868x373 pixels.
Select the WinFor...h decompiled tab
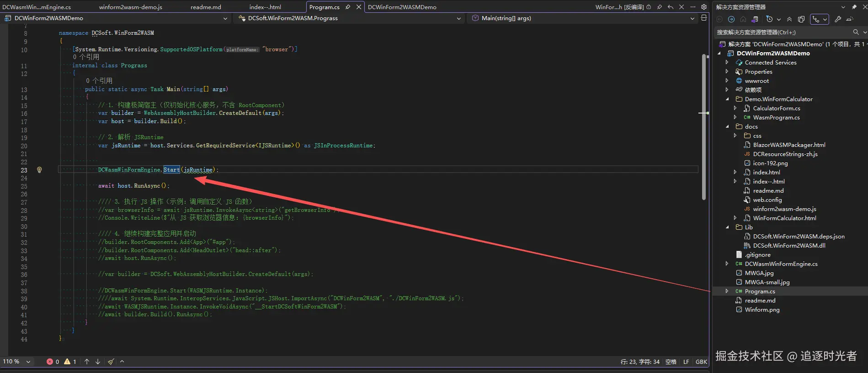[x=619, y=7]
